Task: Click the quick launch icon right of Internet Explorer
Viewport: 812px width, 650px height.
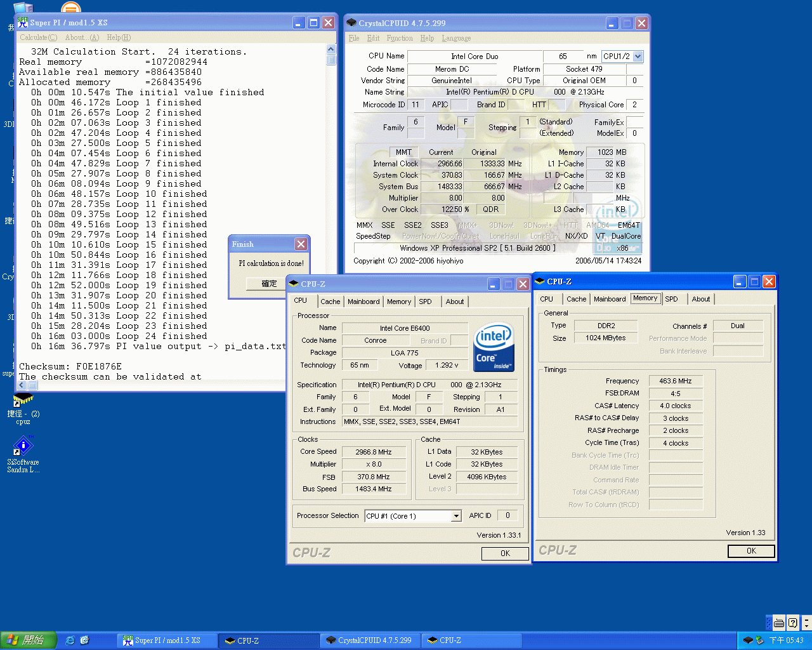Action: 84,640
